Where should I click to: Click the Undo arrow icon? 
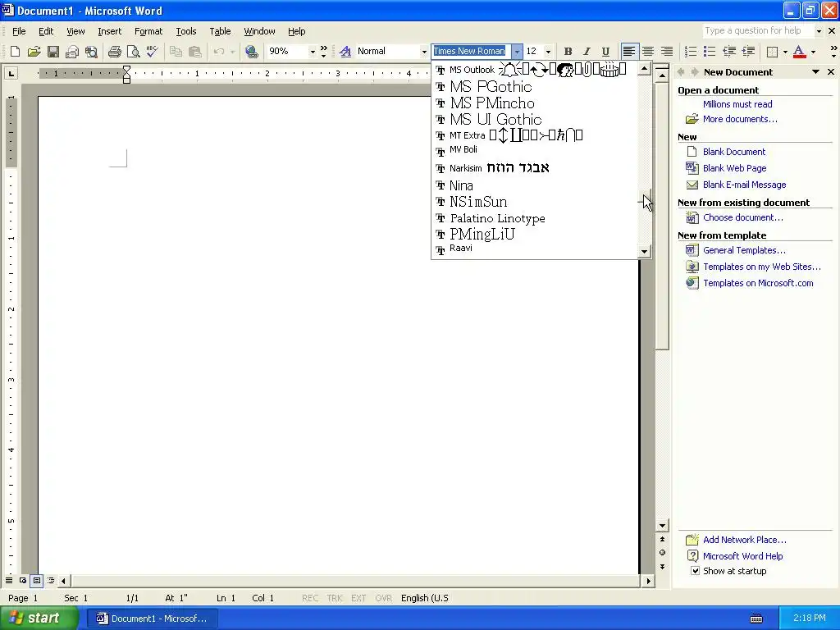[218, 52]
